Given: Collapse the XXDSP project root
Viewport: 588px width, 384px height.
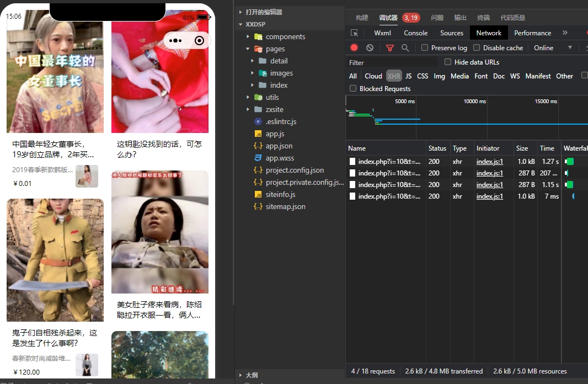Looking at the screenshot, I should 240,24.
